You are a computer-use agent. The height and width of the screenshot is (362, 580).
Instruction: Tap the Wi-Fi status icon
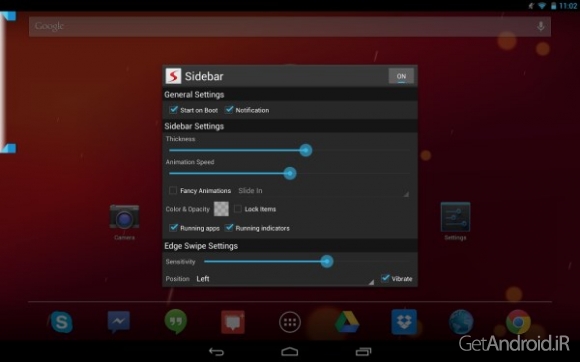pos(542,6)
